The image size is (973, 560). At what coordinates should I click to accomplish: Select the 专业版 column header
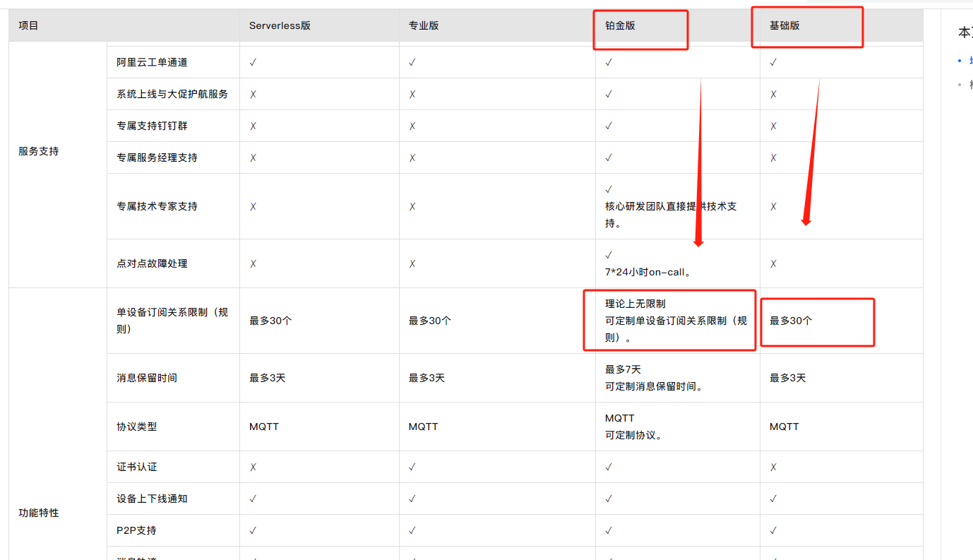[424, 25]
